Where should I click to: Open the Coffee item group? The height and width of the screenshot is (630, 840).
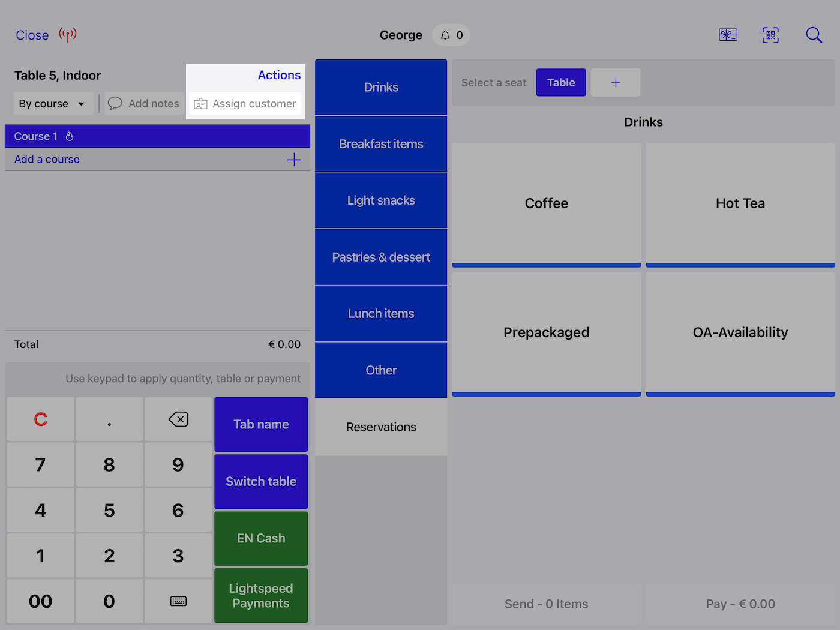(547, 205)
